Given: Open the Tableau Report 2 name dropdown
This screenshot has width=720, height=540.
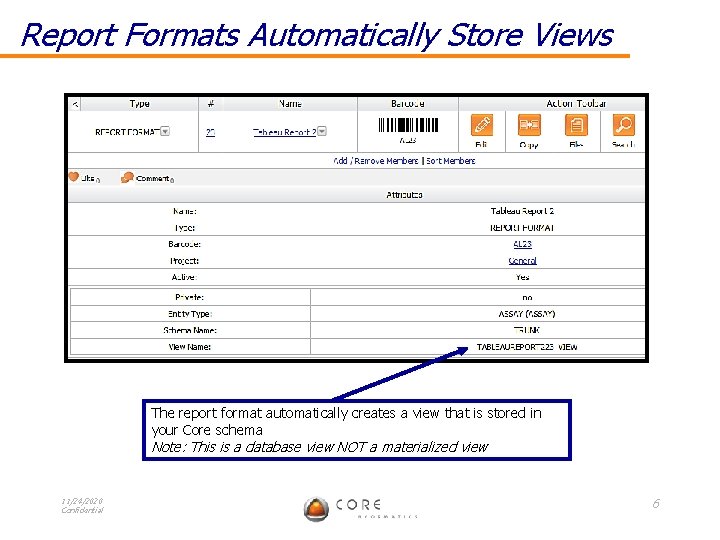Looking at the screenshot, I should pos(322,131).
